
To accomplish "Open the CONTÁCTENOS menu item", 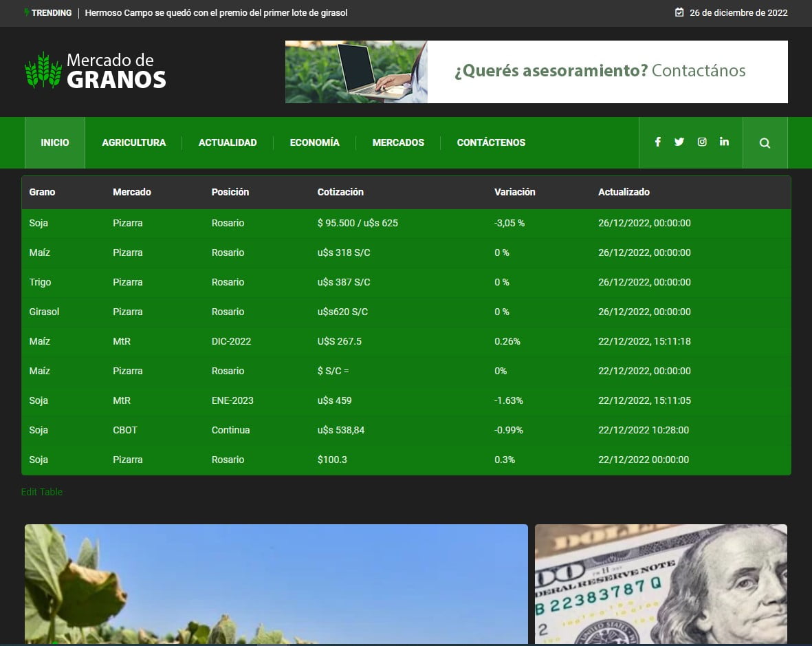I will tap(491, 142).
